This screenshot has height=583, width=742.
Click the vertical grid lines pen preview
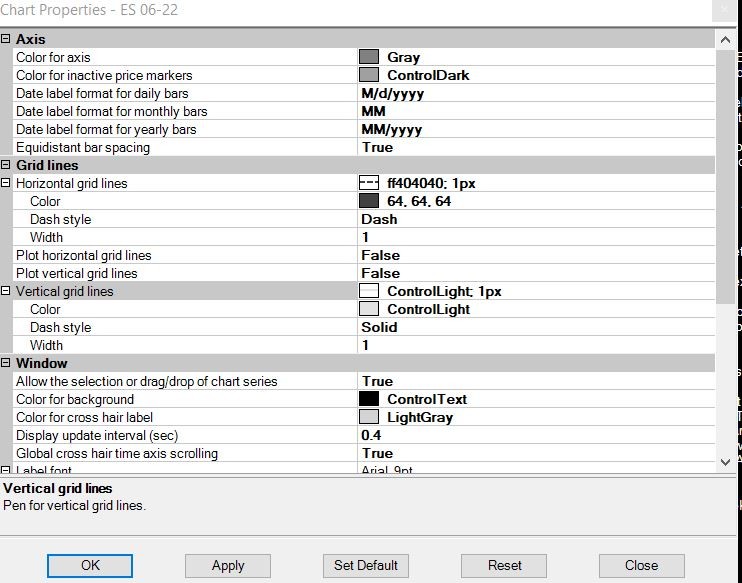click(369, 291)
